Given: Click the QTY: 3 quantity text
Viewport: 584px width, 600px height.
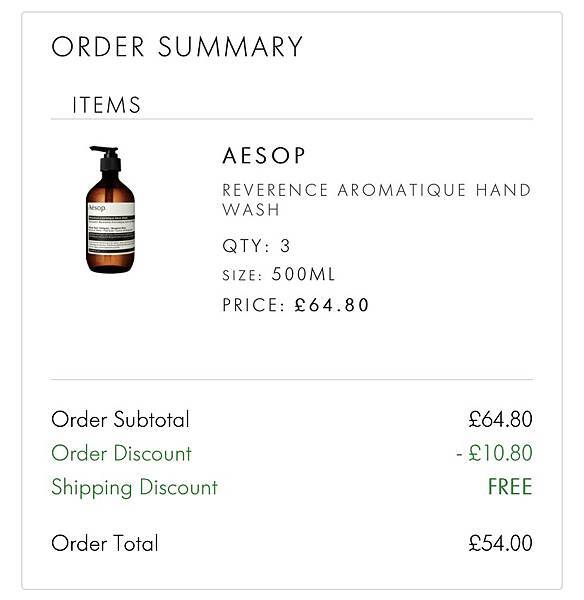Looking at the screenshot, I should [x=256, y=246].
